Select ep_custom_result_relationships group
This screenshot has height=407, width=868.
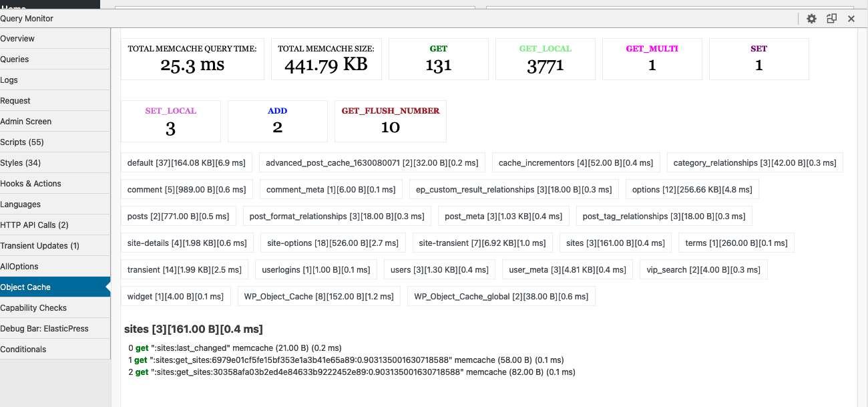click(x=514, y=189)
